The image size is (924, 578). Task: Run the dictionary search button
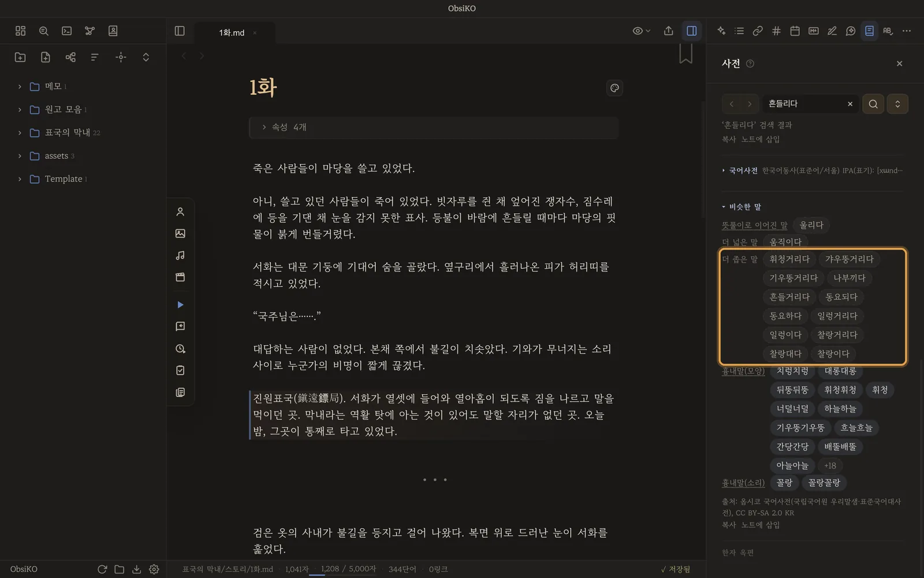[873, 104]
